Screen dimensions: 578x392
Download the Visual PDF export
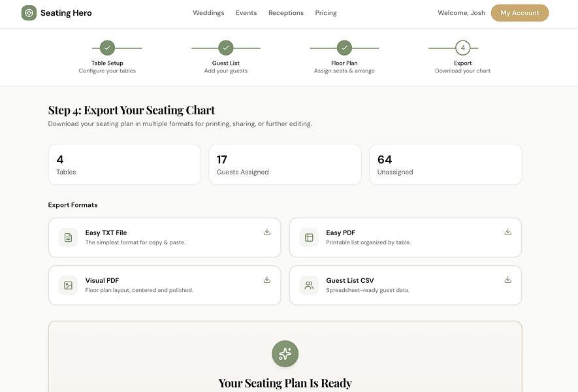(x=267, y=280)
